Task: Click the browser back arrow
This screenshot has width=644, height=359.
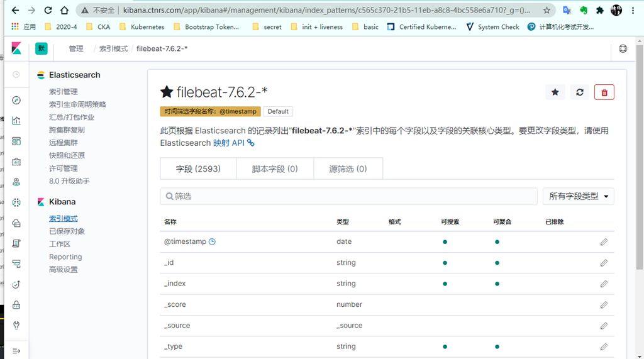Action: 15,10
